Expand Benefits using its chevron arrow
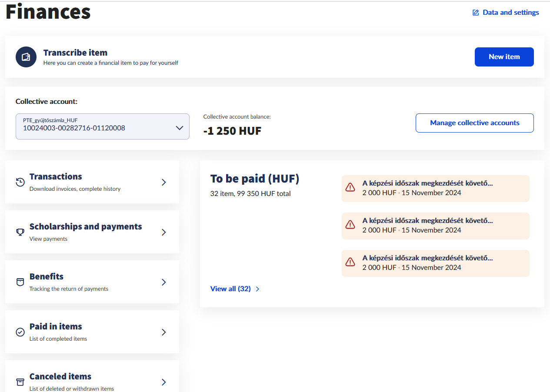Viewport: 550px width, 392px height. (x=164, y=282)
